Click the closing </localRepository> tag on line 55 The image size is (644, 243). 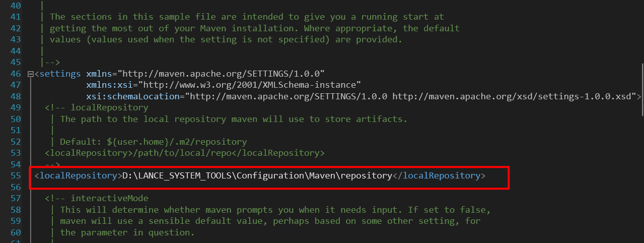[x=439, y=175]
